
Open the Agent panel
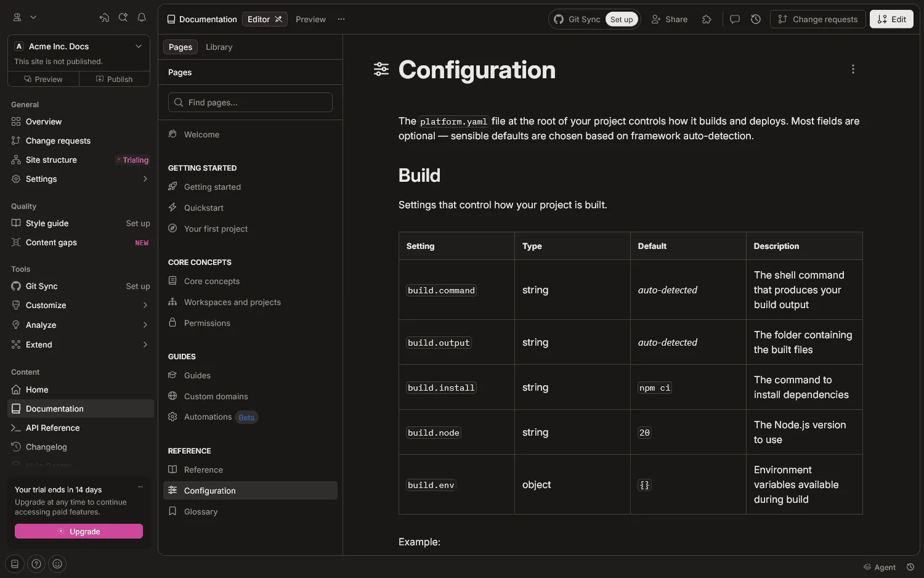click(x=879, y=567)
